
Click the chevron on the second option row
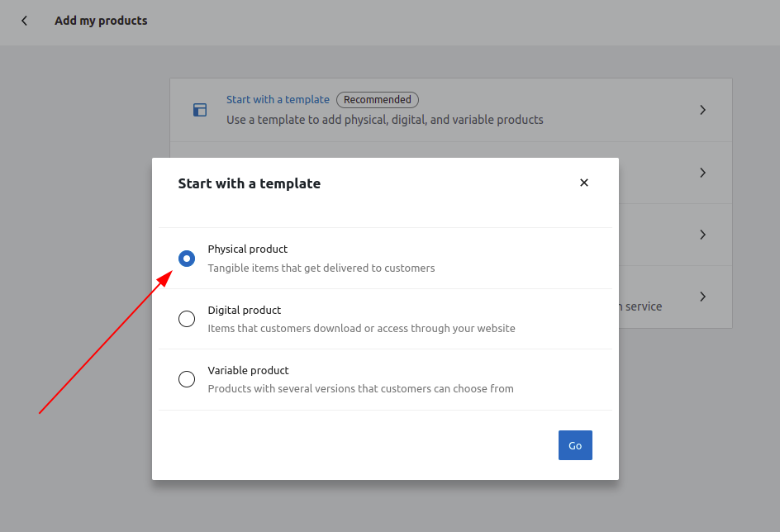click(x=702, y=173)
